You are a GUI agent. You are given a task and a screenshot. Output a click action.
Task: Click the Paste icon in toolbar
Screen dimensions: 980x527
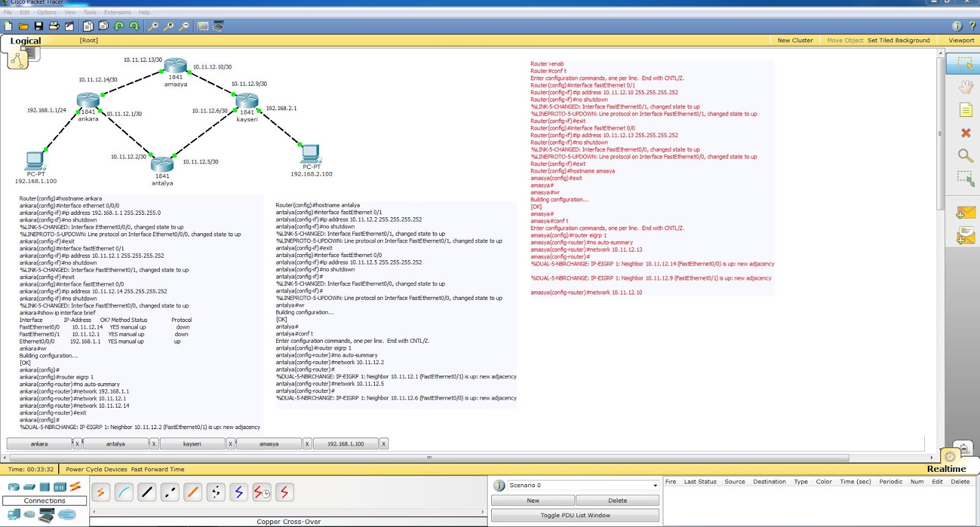(x=104, y=26)
